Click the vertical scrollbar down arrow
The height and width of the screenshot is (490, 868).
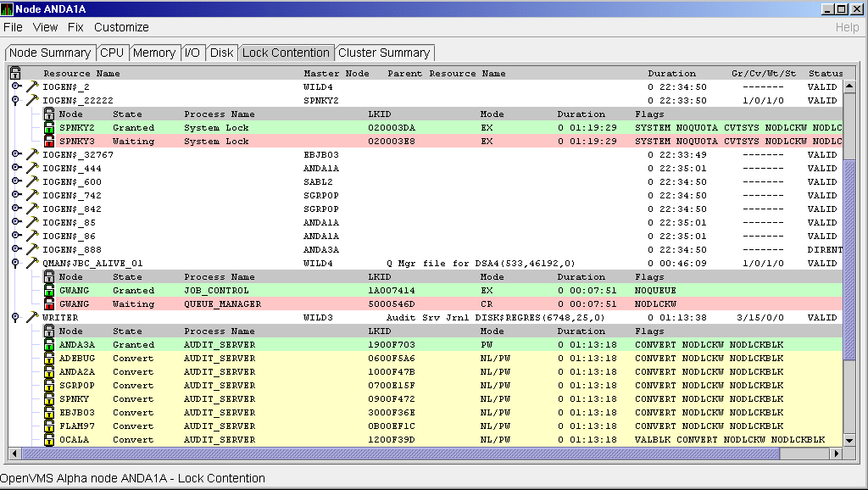[850, 440]
